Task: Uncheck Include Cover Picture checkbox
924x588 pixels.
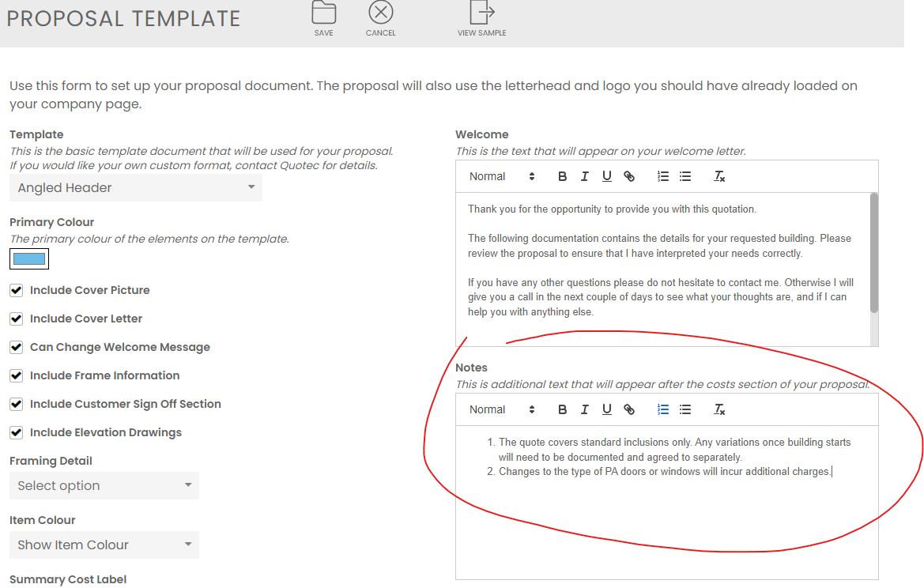Action: coord(17,290)
